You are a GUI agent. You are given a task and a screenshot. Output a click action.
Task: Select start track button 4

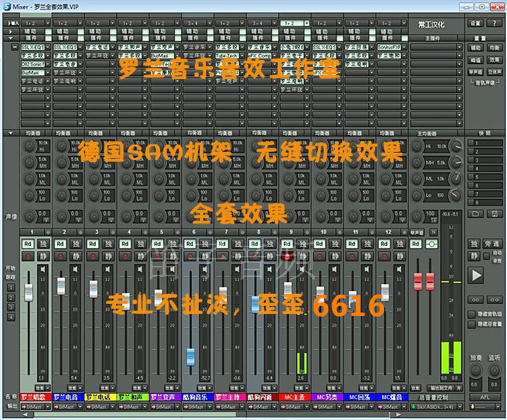(11, 317)
